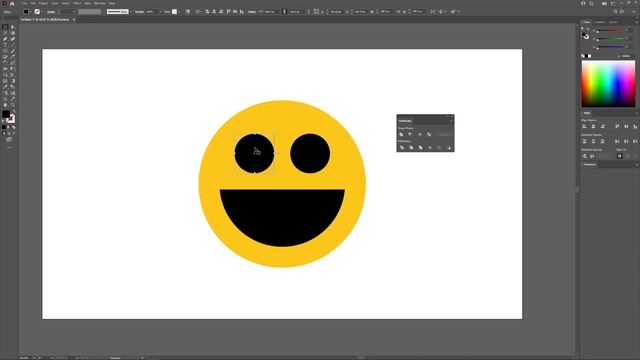
Task: Click Merge in Pathfinders row
Action: [420, 147]
